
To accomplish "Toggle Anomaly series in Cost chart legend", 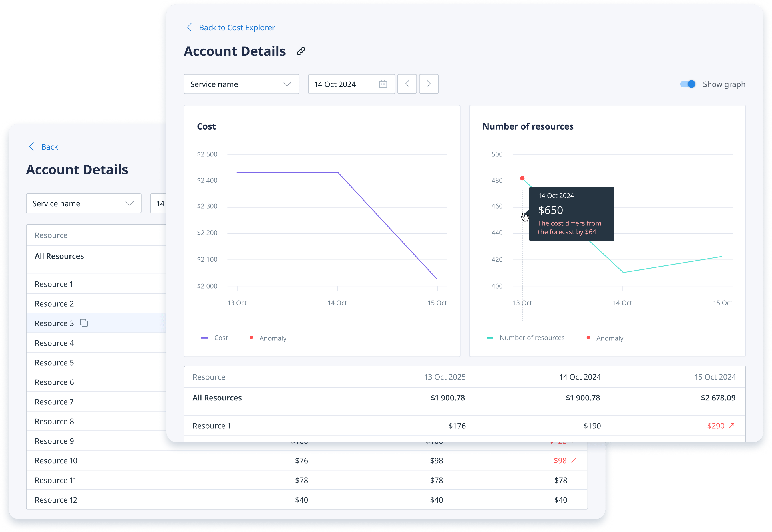I will click(x=268, y=338).
